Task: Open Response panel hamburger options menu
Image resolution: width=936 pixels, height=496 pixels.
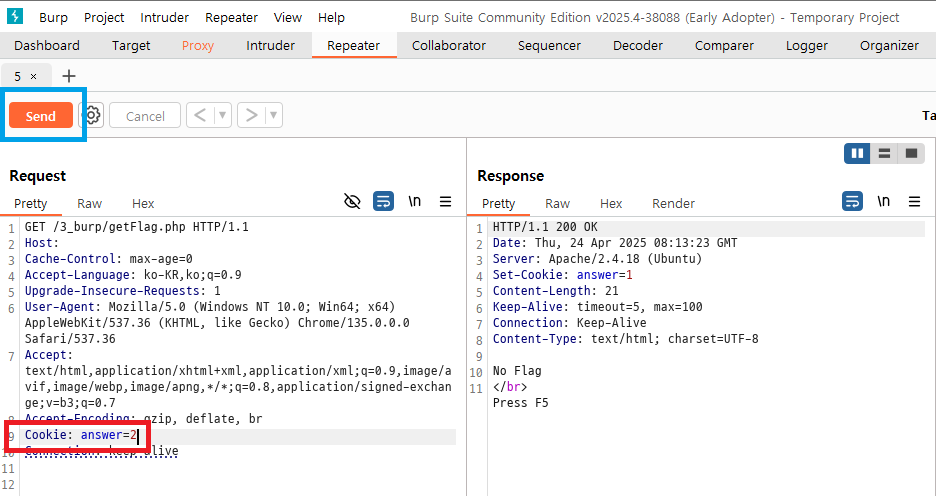Action: coord(915,202)
